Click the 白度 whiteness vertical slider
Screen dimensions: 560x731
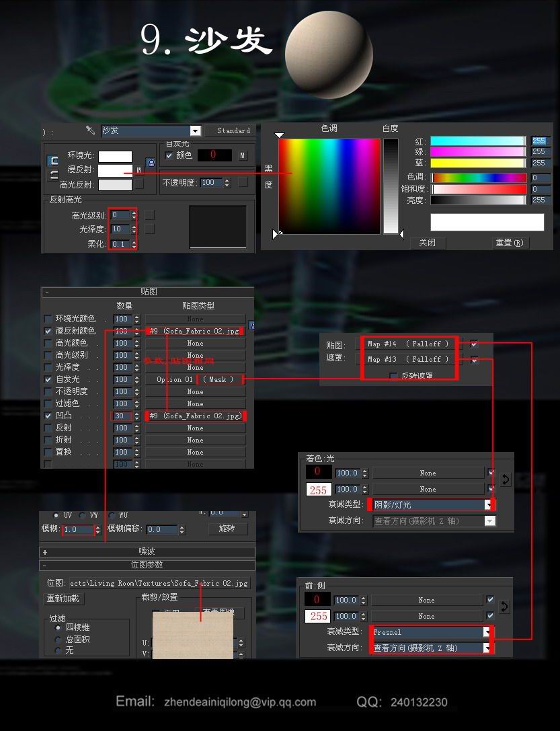point(391,186)
